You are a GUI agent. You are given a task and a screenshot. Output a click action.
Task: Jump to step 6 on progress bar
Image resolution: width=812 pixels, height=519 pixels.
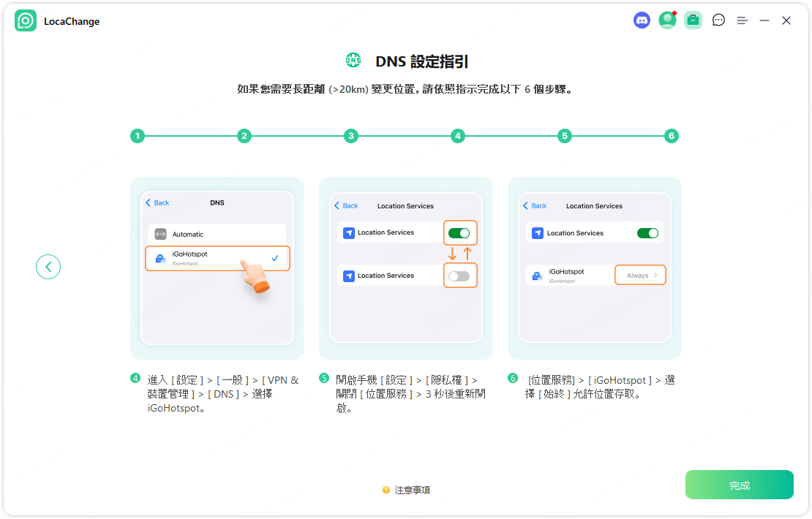tap(671, 136)
